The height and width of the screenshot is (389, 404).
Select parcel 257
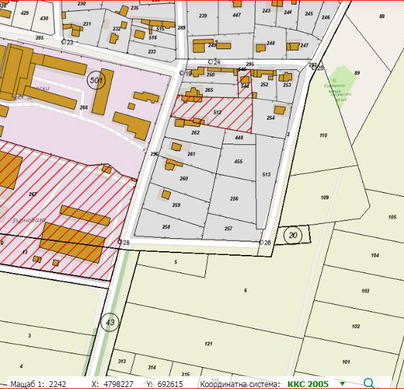(228, 228)
